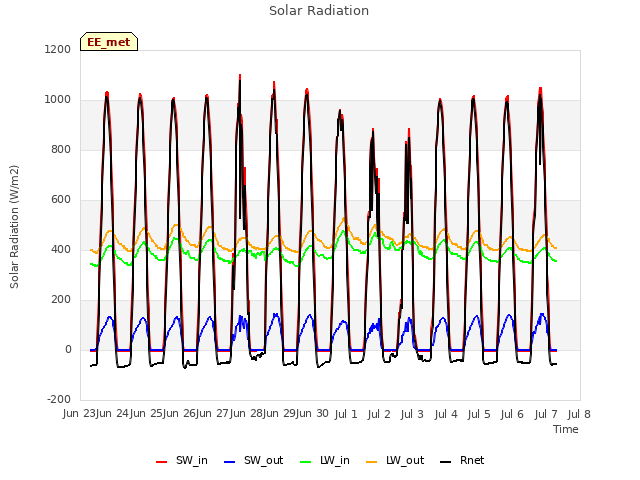Click the Jun 23 x-axis label

pyautogui.click(x=79, y=414)
